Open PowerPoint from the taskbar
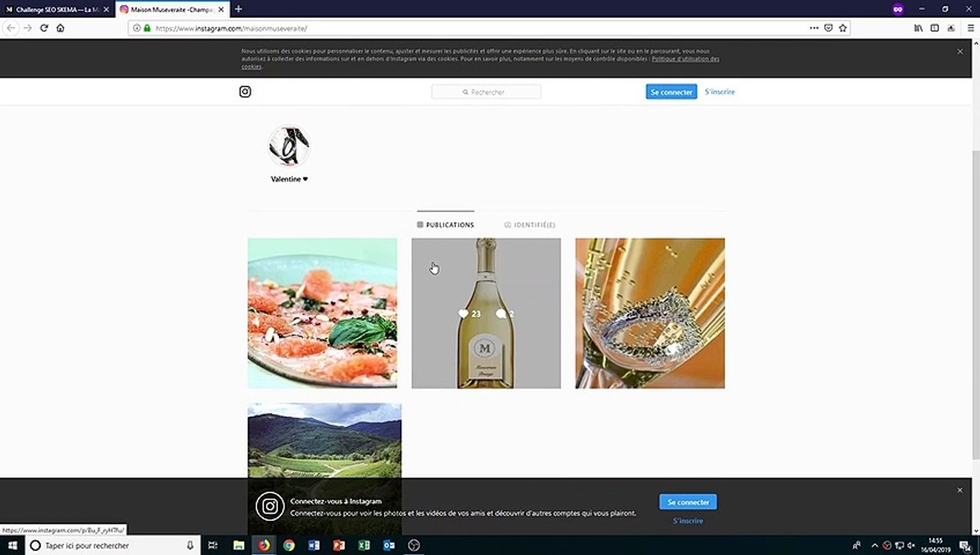The height and width of the screenshot is (555, 980). [x=339, y=545]
